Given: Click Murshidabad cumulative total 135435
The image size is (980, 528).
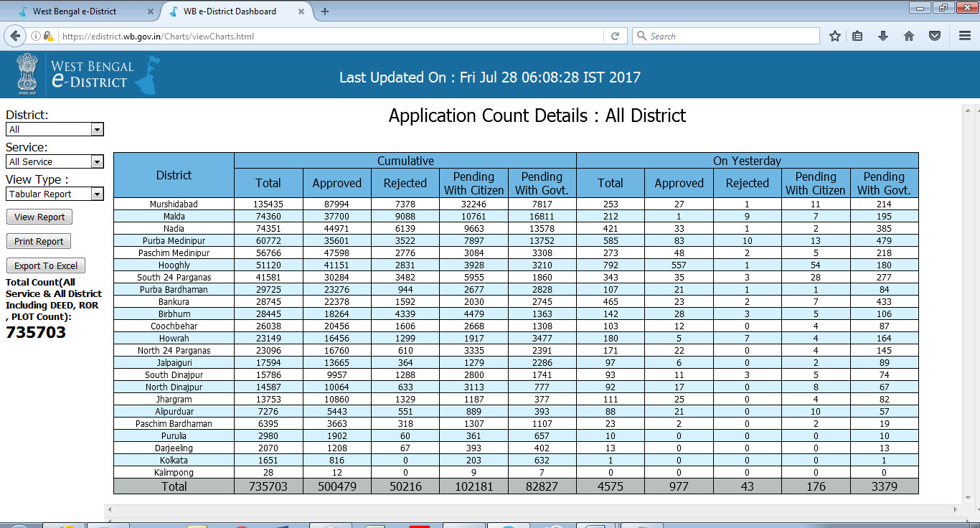Looking at the screenshot, I should point(268,204).
